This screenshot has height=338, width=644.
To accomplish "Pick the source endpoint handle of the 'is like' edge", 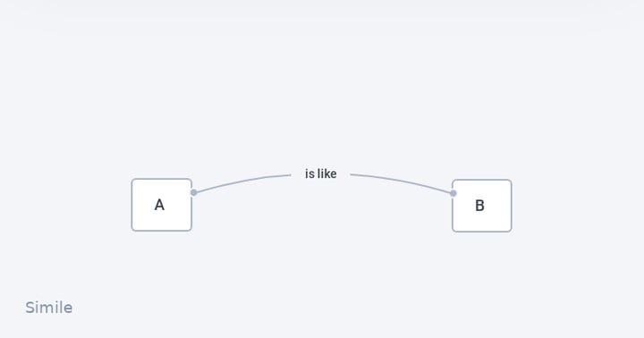I will point(194,192).
